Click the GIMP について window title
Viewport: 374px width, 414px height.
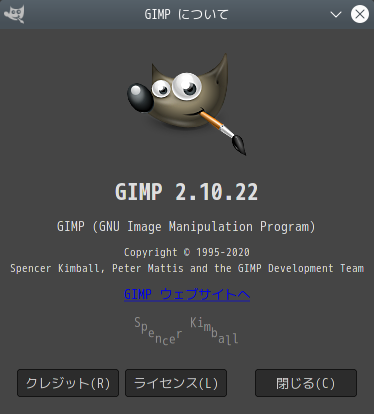coord(187,14)
